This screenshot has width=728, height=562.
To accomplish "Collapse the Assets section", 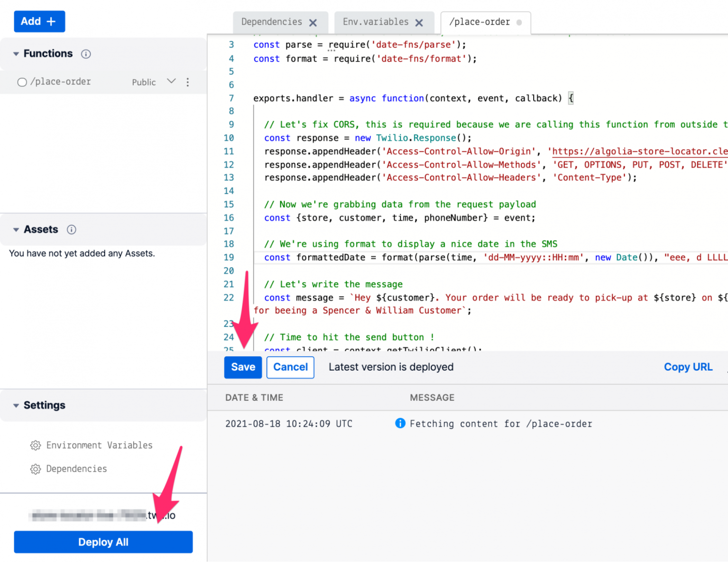I will point(16,230).
